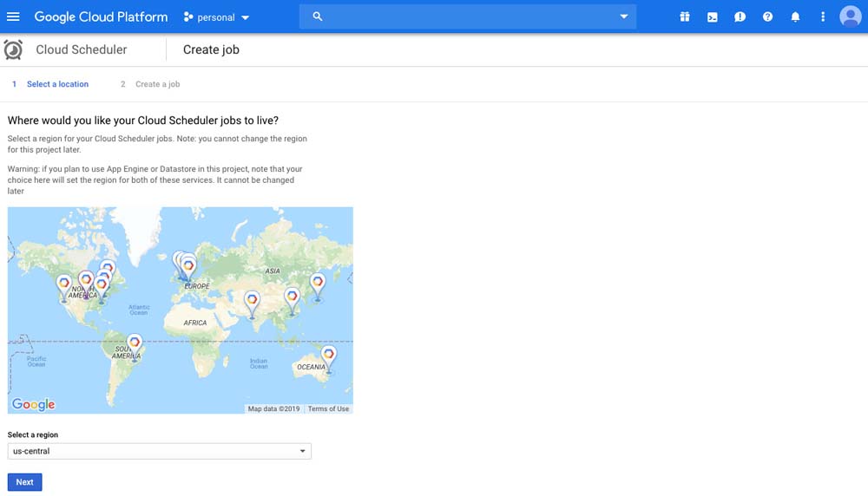Screen dimensions: 868x496
Task: Activate Cloud Shell terminal icon
Action: pyautogui.click(x=713, y=16)
